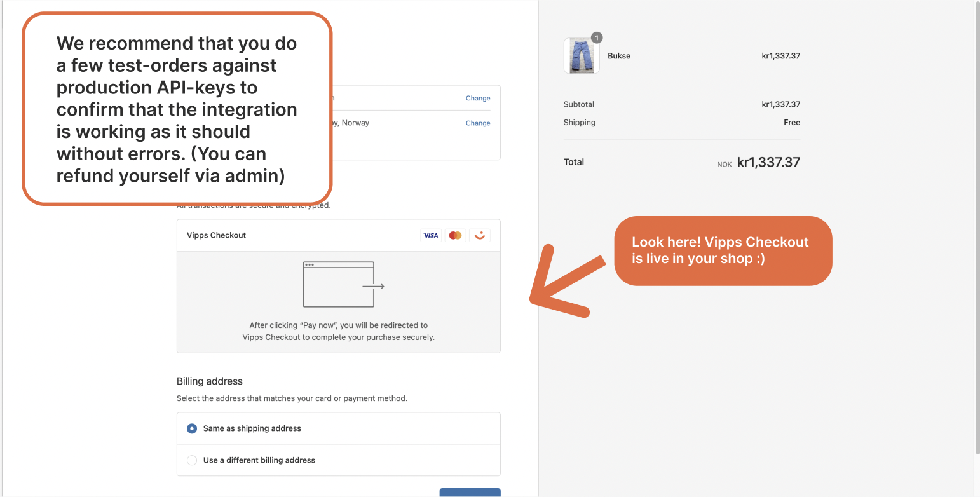Viewport: 980px width, 497px height.
Task: Click the Free shipping value
Action: (x=792, y=123)
